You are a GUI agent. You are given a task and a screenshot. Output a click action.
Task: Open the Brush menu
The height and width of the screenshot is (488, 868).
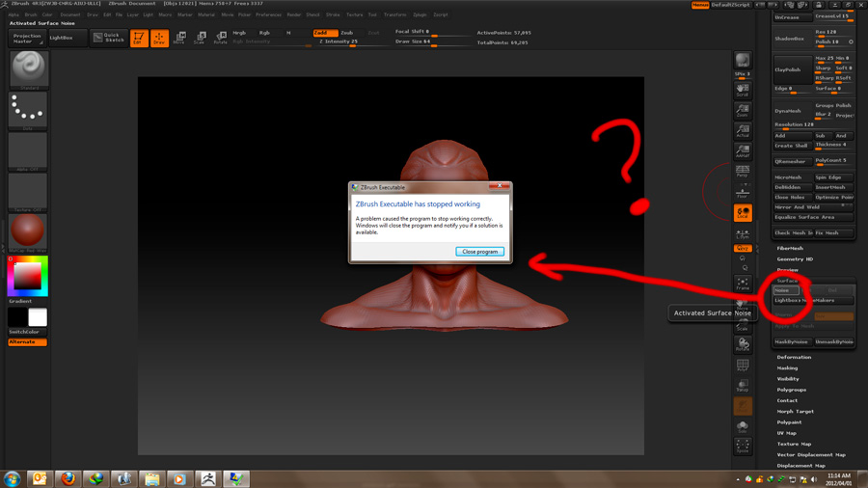(31, 14)
